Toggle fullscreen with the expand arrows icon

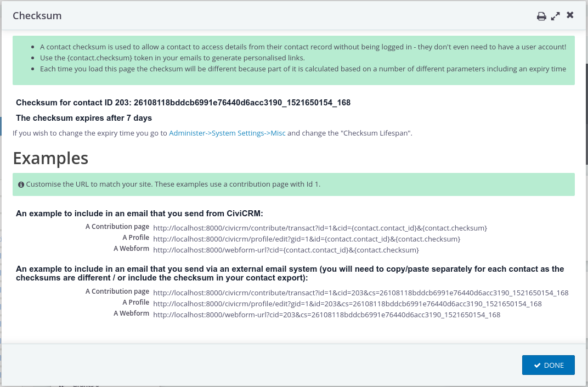point(556,16)
